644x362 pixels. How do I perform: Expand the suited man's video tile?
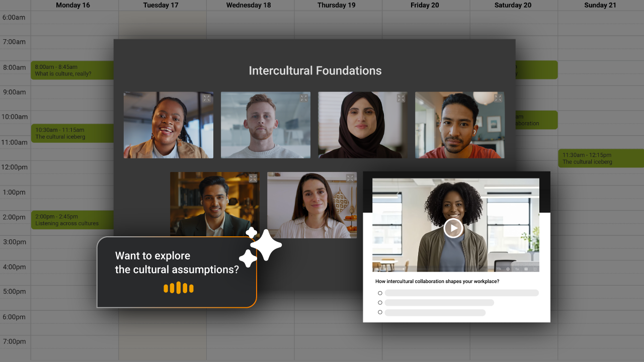(253, 178)
